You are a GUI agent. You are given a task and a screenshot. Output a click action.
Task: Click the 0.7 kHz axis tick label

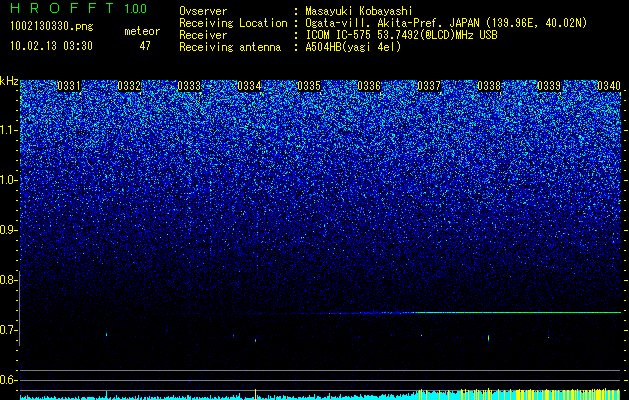point(8,330)
